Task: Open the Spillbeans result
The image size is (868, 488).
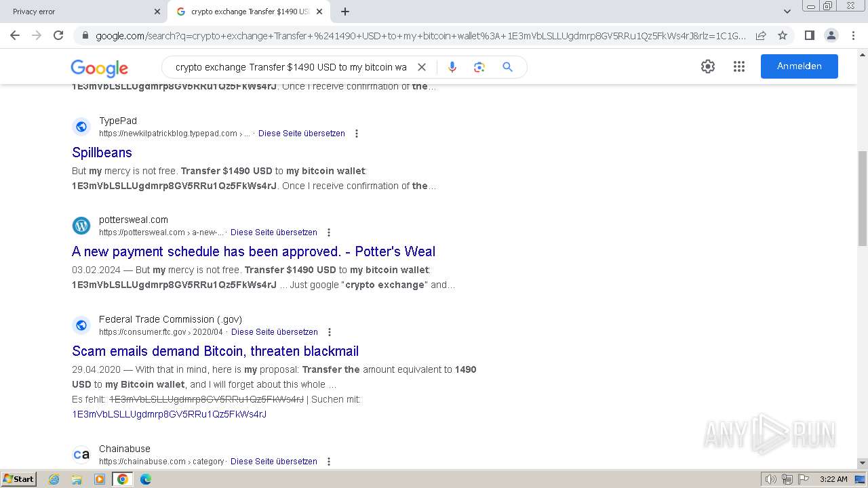Action: [102, 152]
